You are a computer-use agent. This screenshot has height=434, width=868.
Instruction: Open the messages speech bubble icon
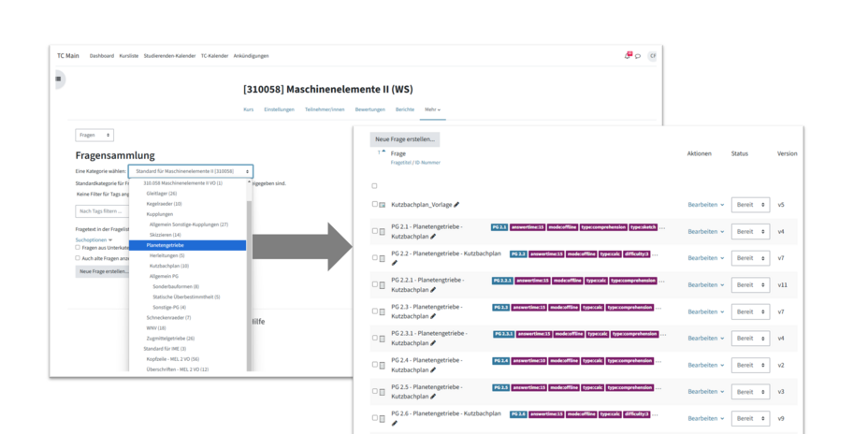click(x=638, y=56)
